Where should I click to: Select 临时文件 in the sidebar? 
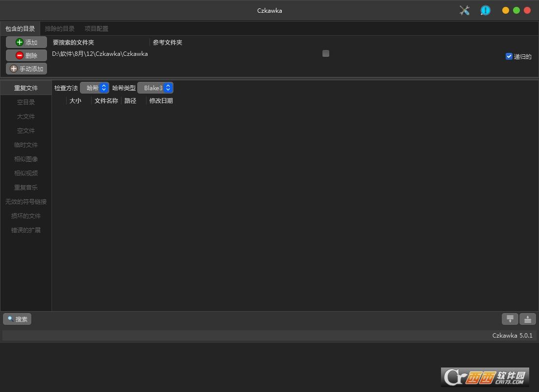click(x=26, y=145)
